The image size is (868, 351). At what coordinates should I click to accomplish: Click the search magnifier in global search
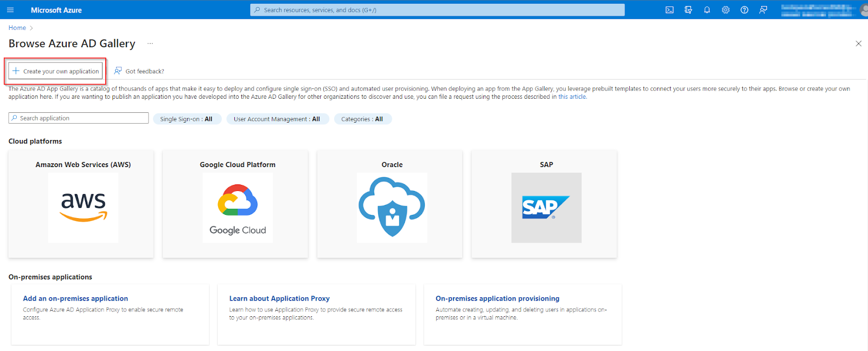pyautogui.click(x=257, y=10)
